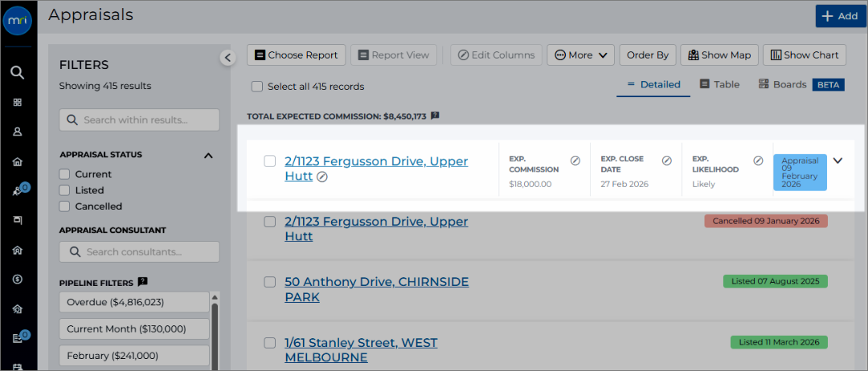
Task: Click the sidebar icon below the pin icon
Action: [18, 220]
